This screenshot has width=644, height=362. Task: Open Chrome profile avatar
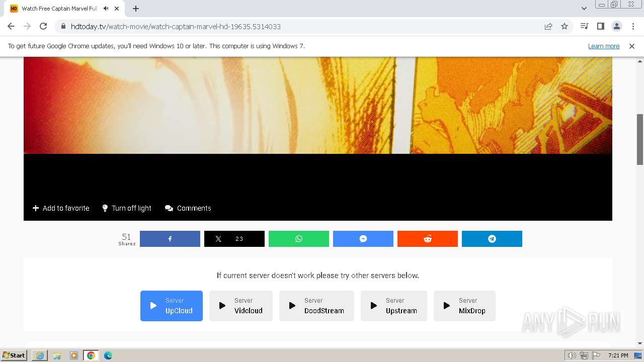[616, 26]
